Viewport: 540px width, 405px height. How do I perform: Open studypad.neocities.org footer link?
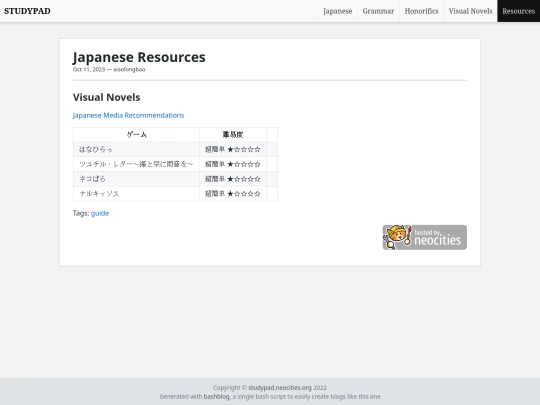(x=280, y=388)
